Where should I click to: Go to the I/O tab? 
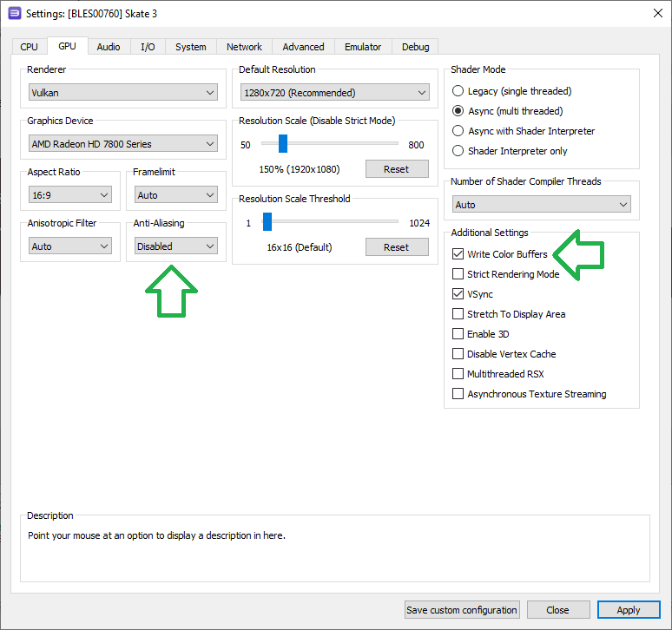tap(148, 47)
